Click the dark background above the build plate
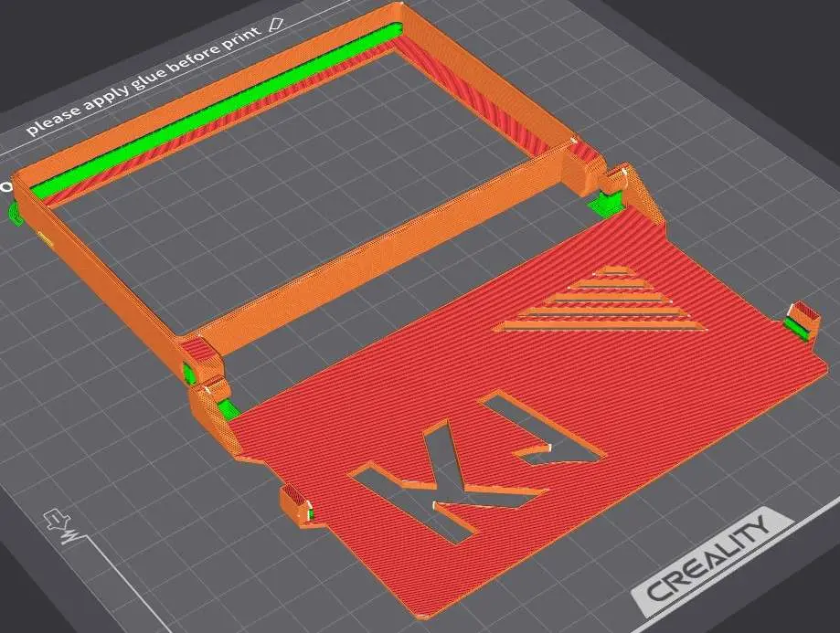The height and width of the screenshot is (633, 840). [x=640, y=37]
